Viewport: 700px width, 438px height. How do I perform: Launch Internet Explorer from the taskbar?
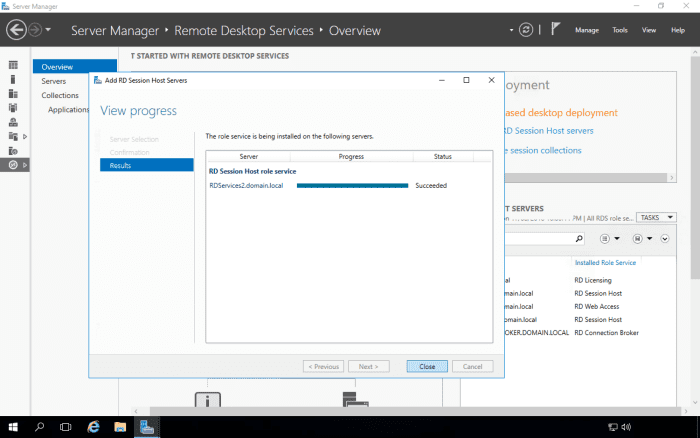point(93,427)
